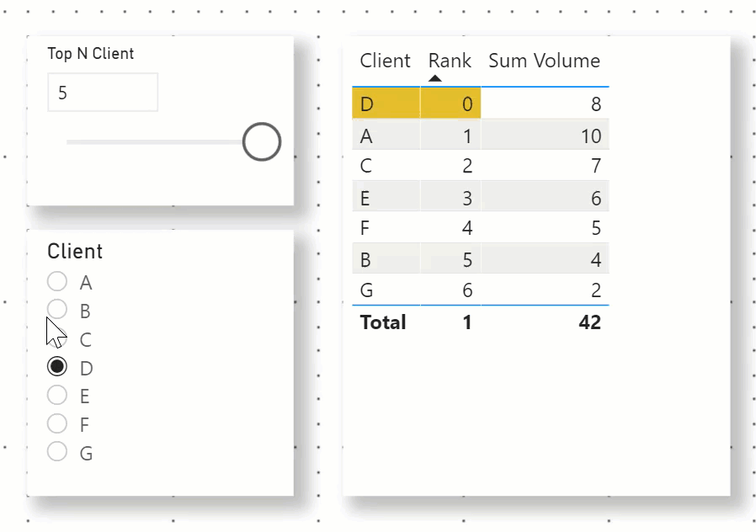Click the Top N Client value input box
The image size is (756, 532).
103,93
